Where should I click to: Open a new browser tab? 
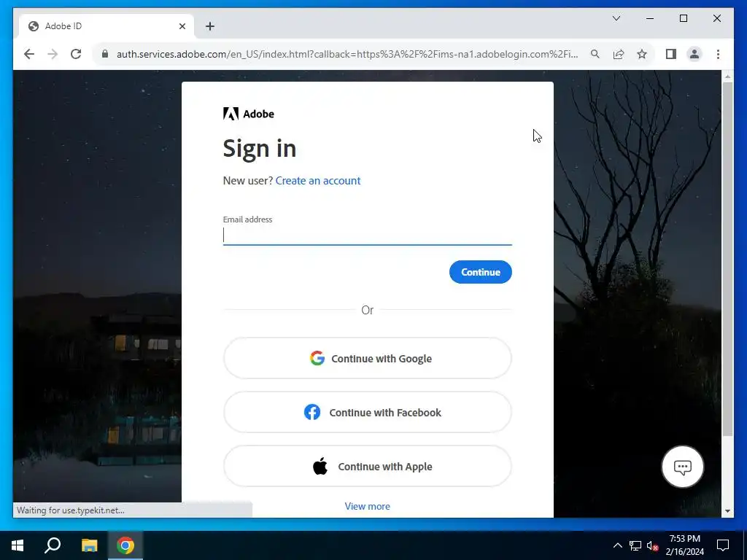coord(209,26)
